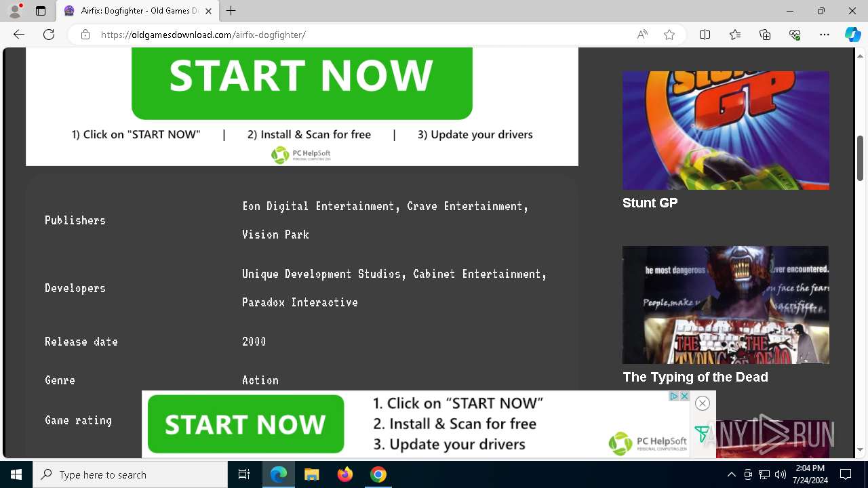The width and height of the screenshot is (868, 488).
Task: Open the Copilot sidebar
Action: (852, 35)
